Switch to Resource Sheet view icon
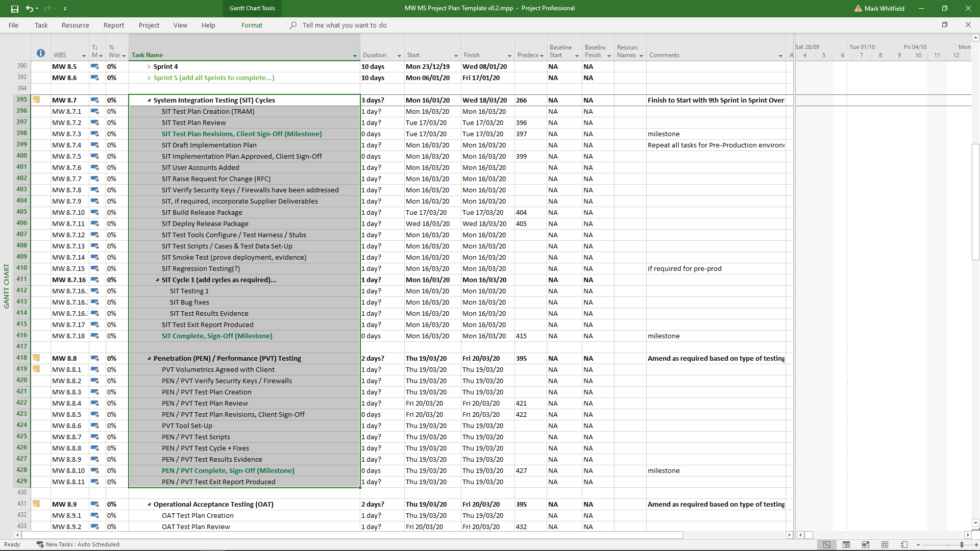The height and width of the screenshot is (551, 980). pyautogui.click(x=885, y=545)
